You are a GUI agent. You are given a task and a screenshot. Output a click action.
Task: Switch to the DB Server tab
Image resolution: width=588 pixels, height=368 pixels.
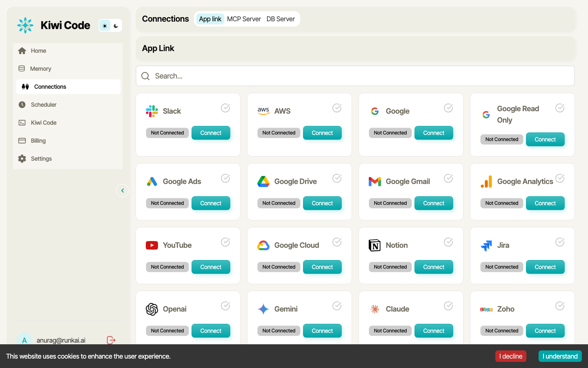pos(281,19)
